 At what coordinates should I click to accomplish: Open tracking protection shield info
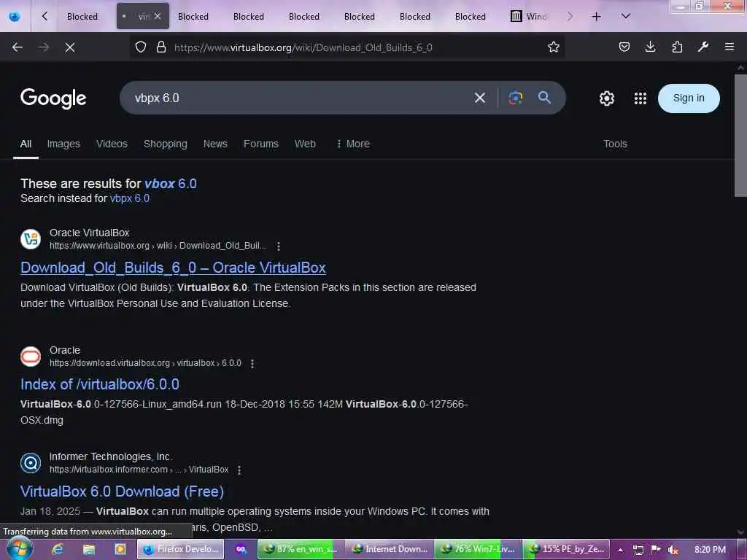(141, 47)
